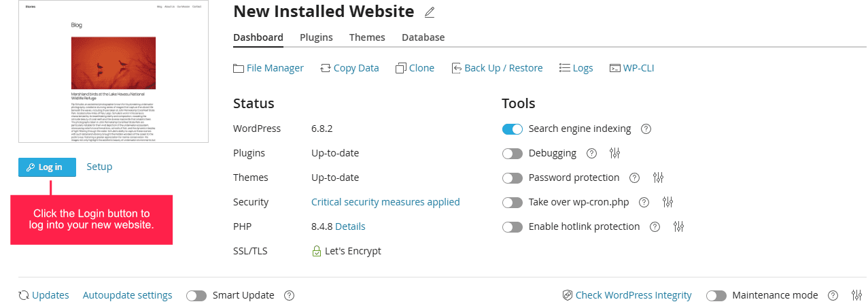Enable hotlink protection toggle
Screen dimensions: 868x304
pyautogui.click(x=513, y=226)
